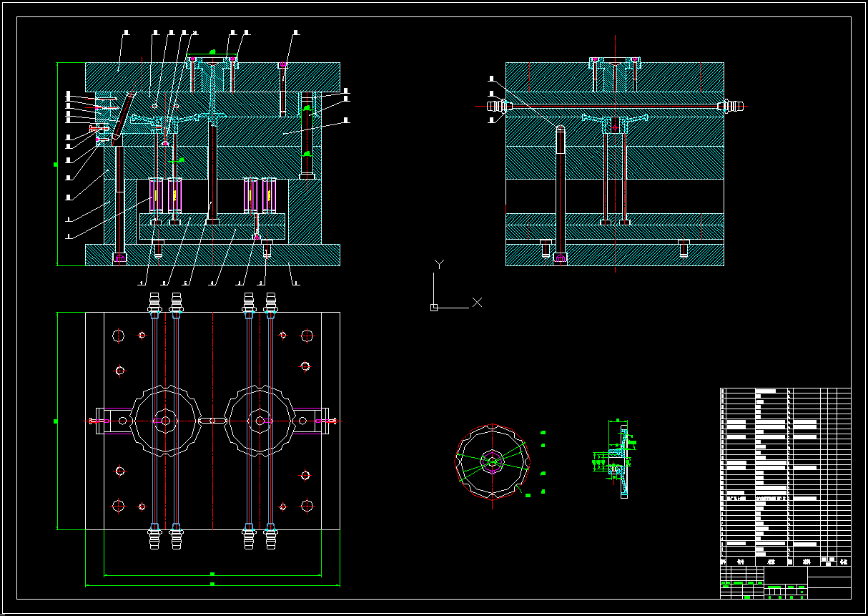This screenshot has height=616, width=868.
Task: Click the parts list table
Action: (785, 477)
